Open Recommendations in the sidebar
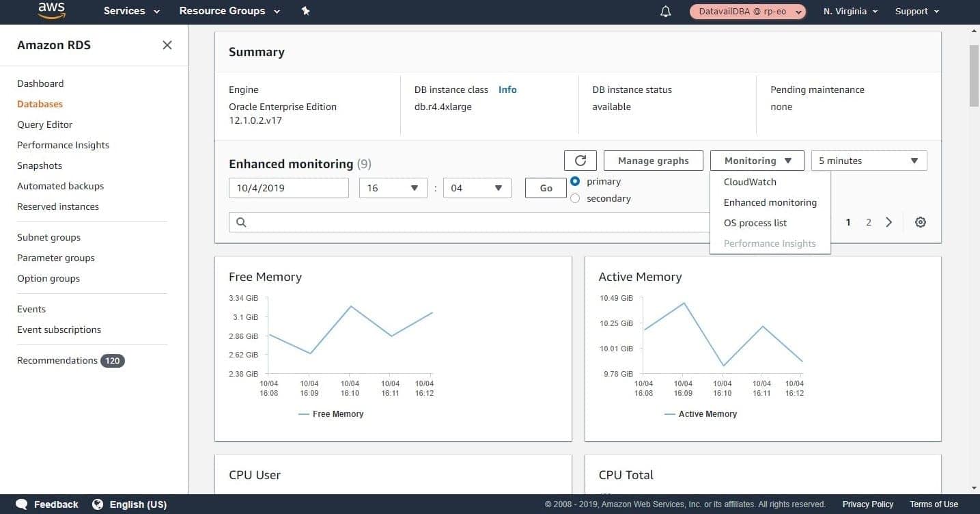Viewport: 980px width, 514px height. [x=57, y=360]
